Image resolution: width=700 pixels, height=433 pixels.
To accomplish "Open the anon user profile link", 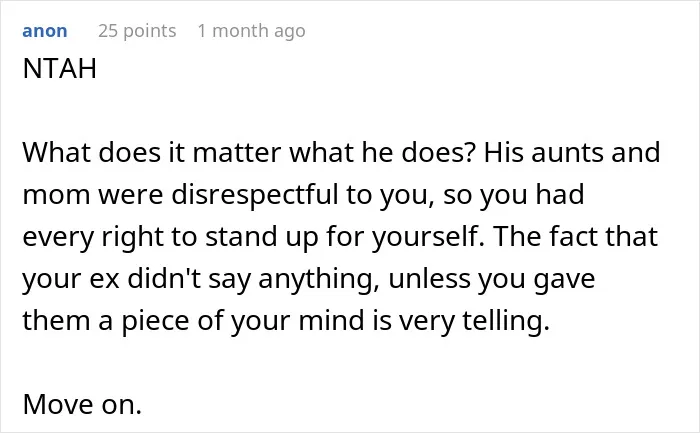I will (45, 31).
